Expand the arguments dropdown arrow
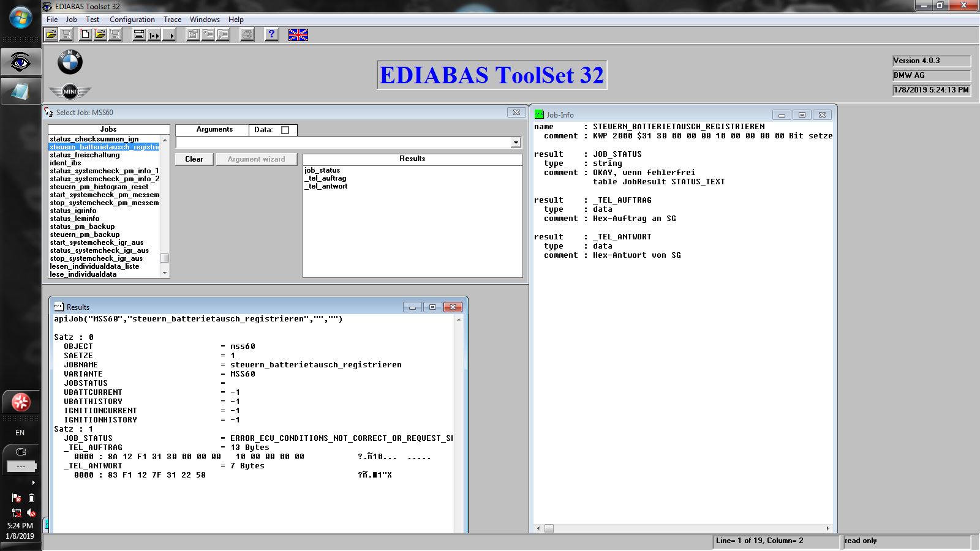 point(516,143)
